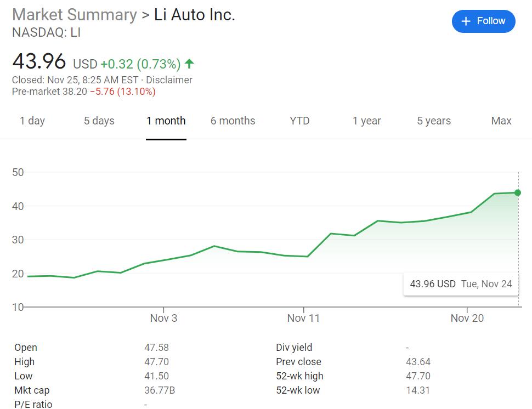
Task: Click the green data point on the chart
Action: 518,192
